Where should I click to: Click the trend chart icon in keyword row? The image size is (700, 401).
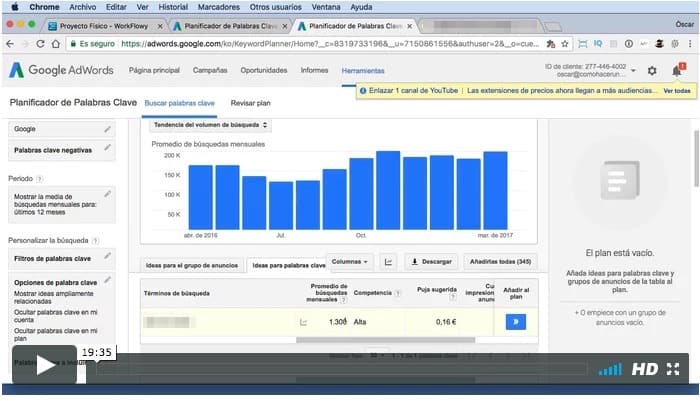(x=303, y=322)
